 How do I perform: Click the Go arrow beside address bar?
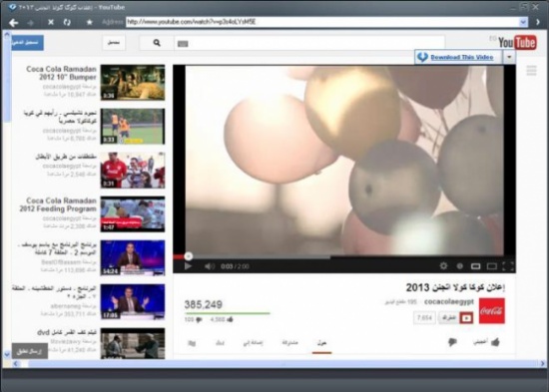(x=538, y=22)
